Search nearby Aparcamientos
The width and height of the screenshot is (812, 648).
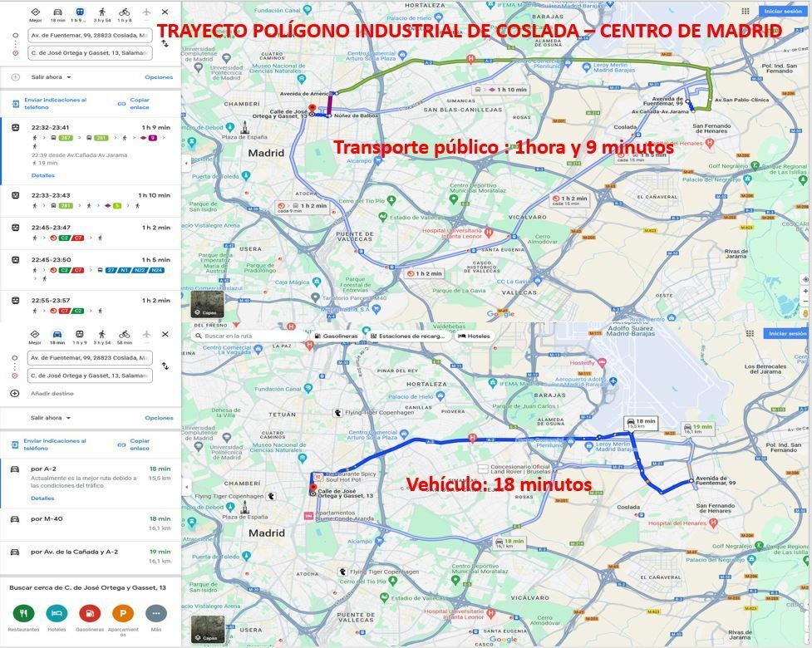[123, 620]
